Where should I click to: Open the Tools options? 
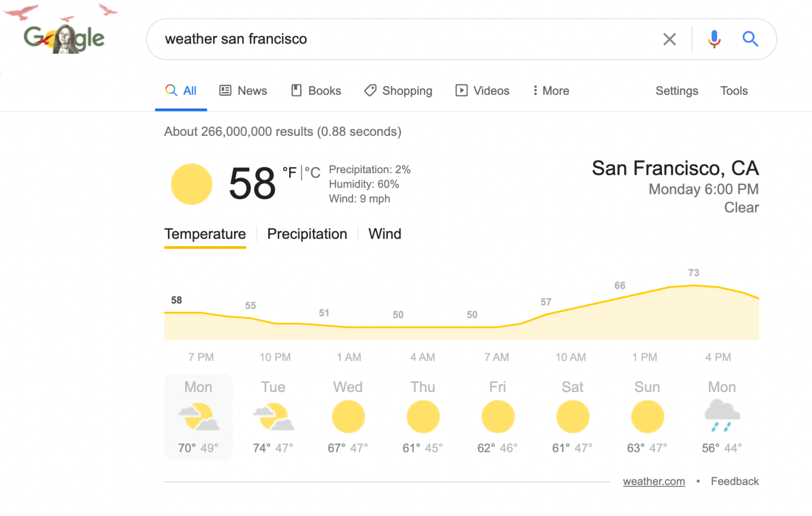click(734, 90)
